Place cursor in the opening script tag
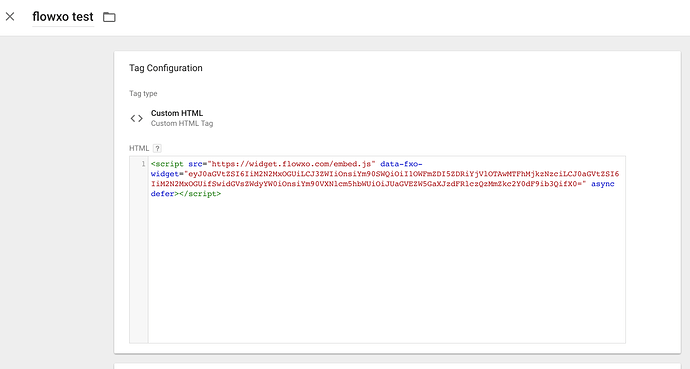This screenshot has width=690, height=369. pyautogui.click(x=167, y=164)
